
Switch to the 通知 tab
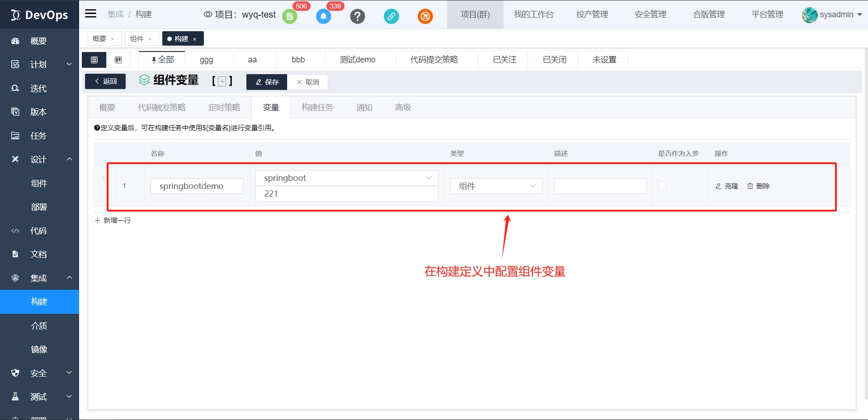pos(364,108)
